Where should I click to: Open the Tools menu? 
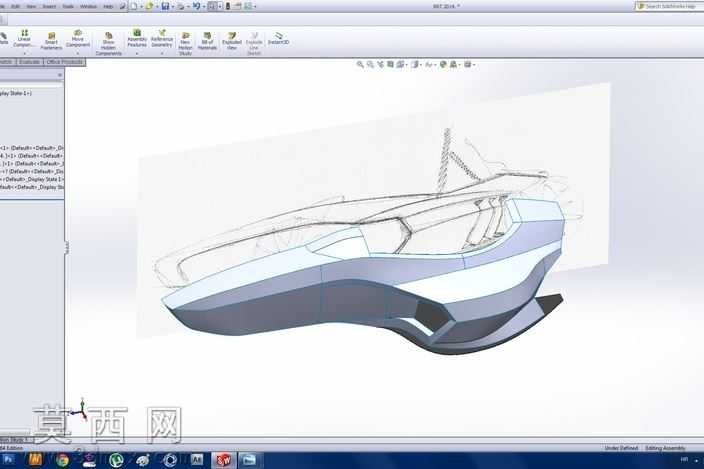point(68,6)
